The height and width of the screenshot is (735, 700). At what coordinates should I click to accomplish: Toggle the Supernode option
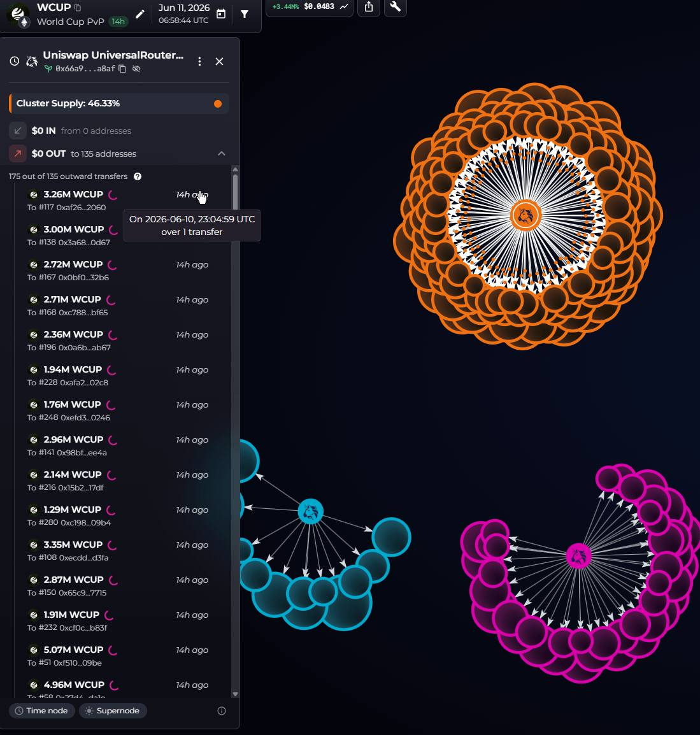pos(113,711)
